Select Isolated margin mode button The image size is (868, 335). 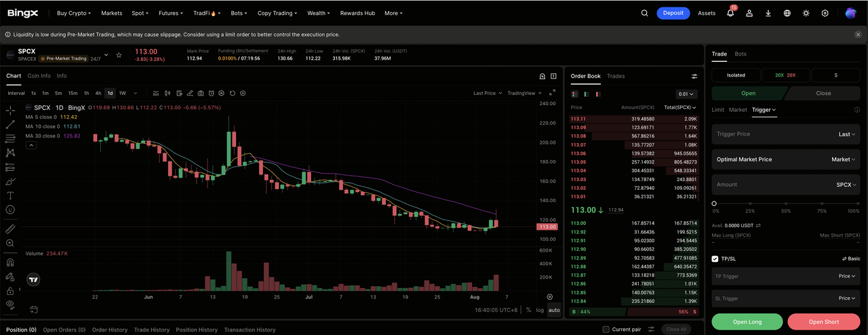click(736, 75)
